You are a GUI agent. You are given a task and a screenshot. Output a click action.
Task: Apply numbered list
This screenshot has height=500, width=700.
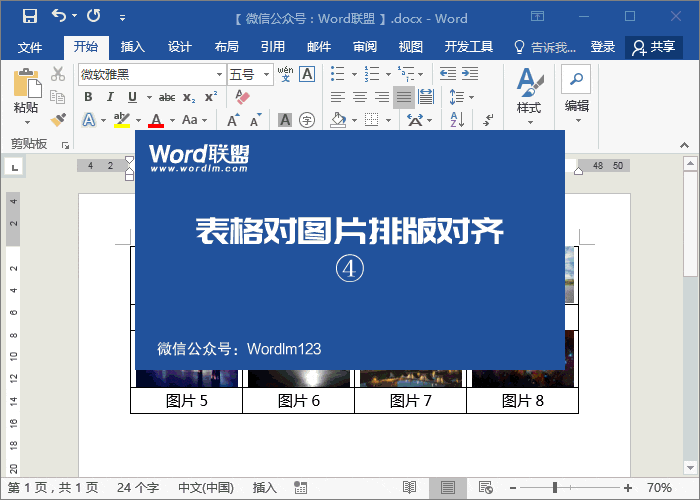pos(371,74)
